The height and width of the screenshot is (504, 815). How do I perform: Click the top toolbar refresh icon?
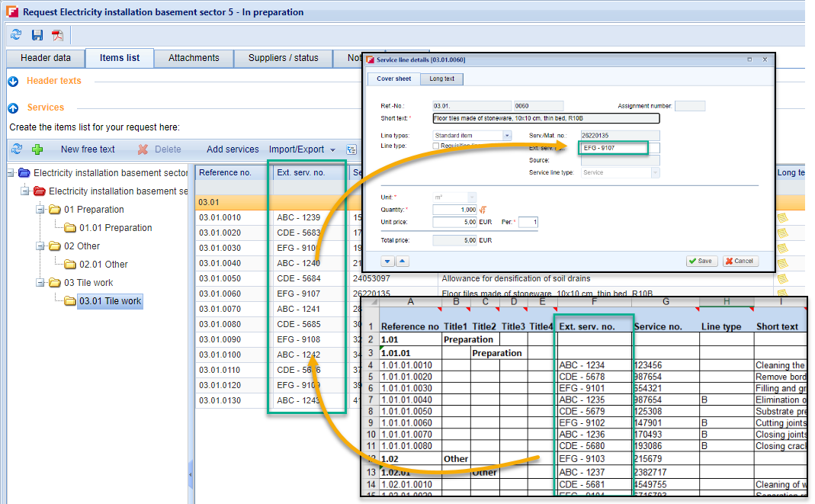point(16,35)
